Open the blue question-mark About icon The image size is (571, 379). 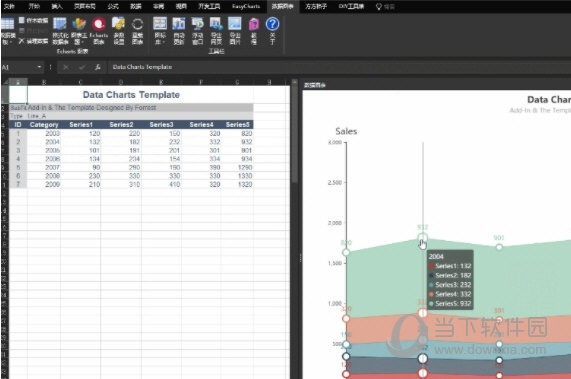coord(272,31)
